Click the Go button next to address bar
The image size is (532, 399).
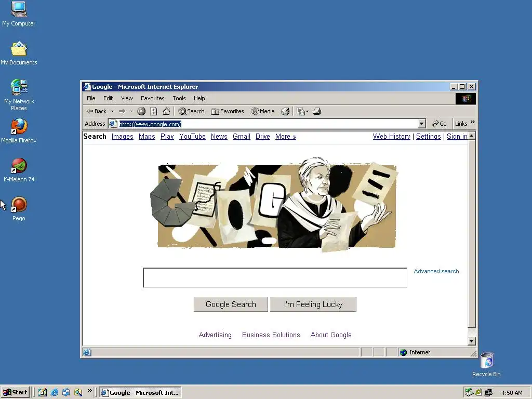click(440, 124)
